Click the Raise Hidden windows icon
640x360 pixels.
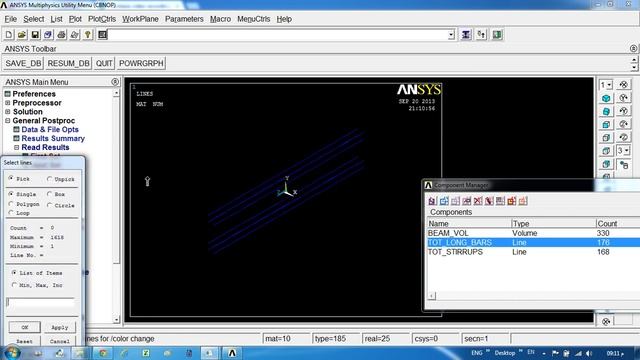pyautogui.click(x=466, y=35)
